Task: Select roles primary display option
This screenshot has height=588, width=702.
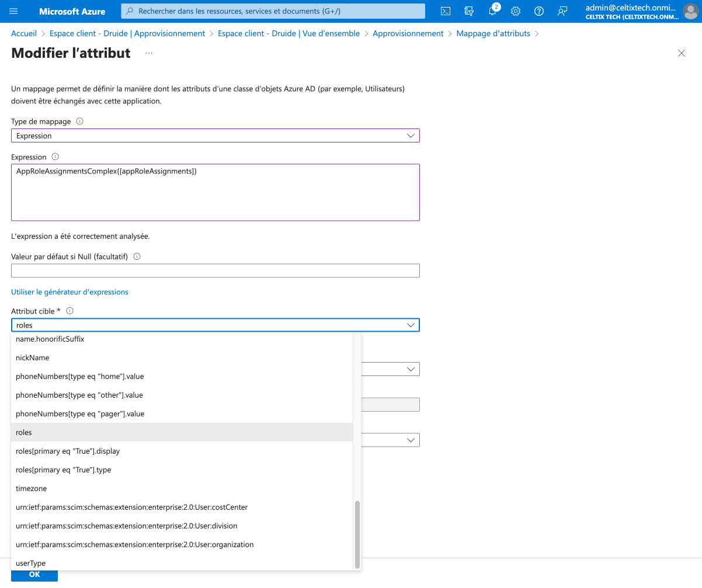Action: coord(182,451)
